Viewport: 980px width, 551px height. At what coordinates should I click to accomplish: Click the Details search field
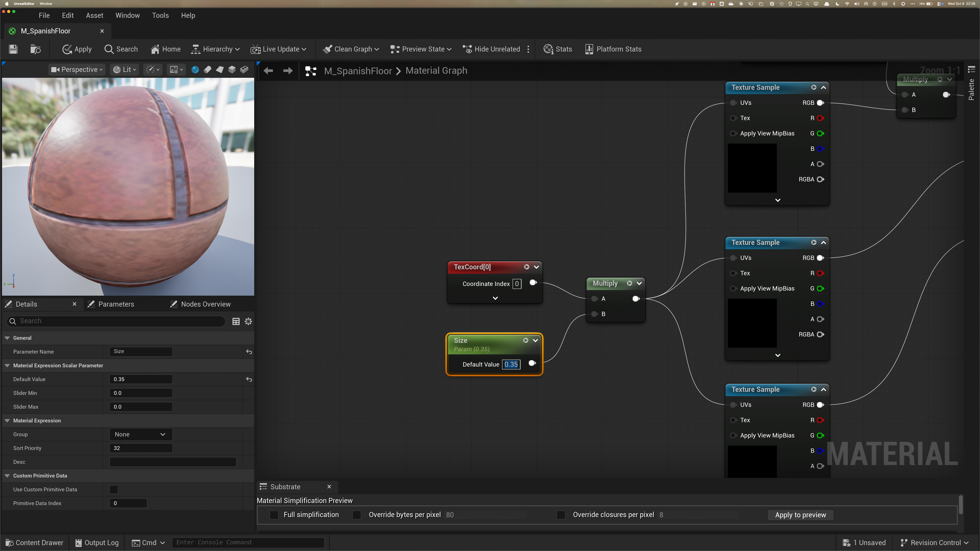coord(116,321)
